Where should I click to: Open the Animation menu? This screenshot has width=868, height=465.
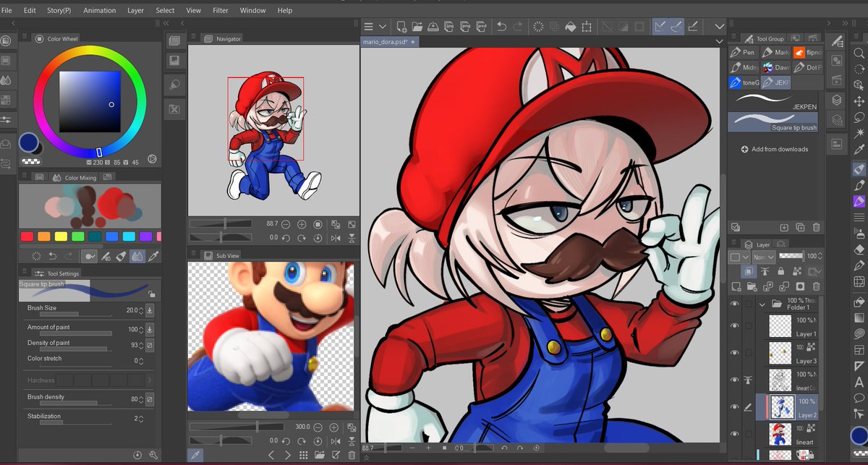tap(99, 10)
